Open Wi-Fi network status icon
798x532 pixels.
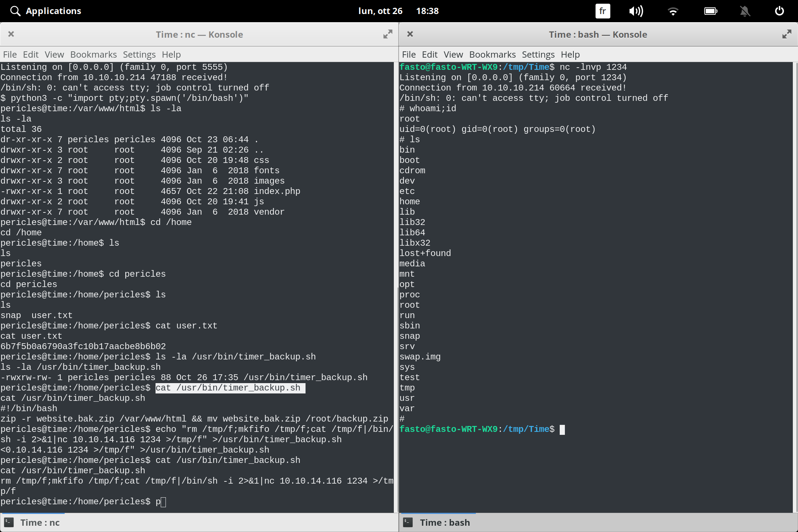673,11
